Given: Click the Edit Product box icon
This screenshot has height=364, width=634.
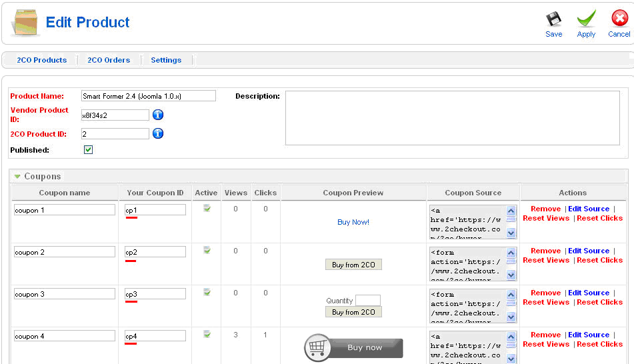Looking at the screenshot, I should click(x=25, y=22).
